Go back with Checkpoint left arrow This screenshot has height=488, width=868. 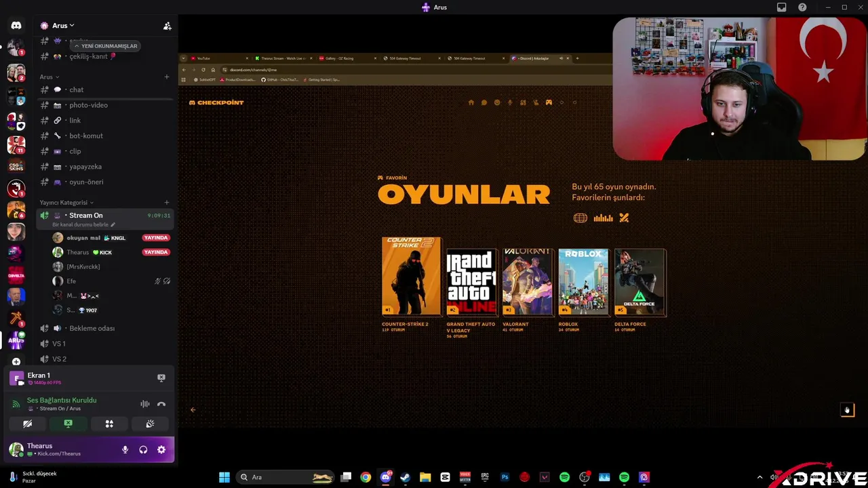193,409
